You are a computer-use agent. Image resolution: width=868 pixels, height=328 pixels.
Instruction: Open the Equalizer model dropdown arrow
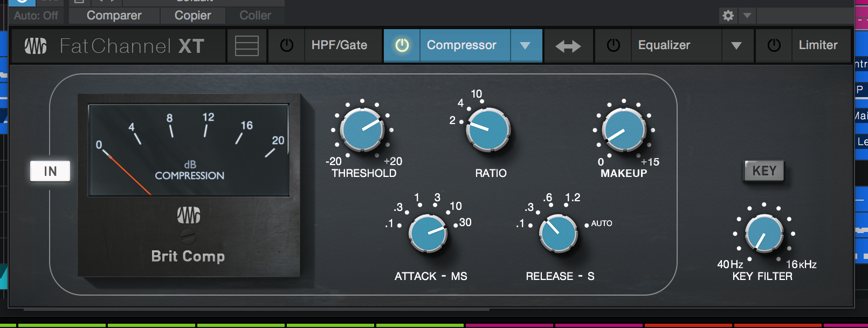pyautogui.click(x=736, y=46)
